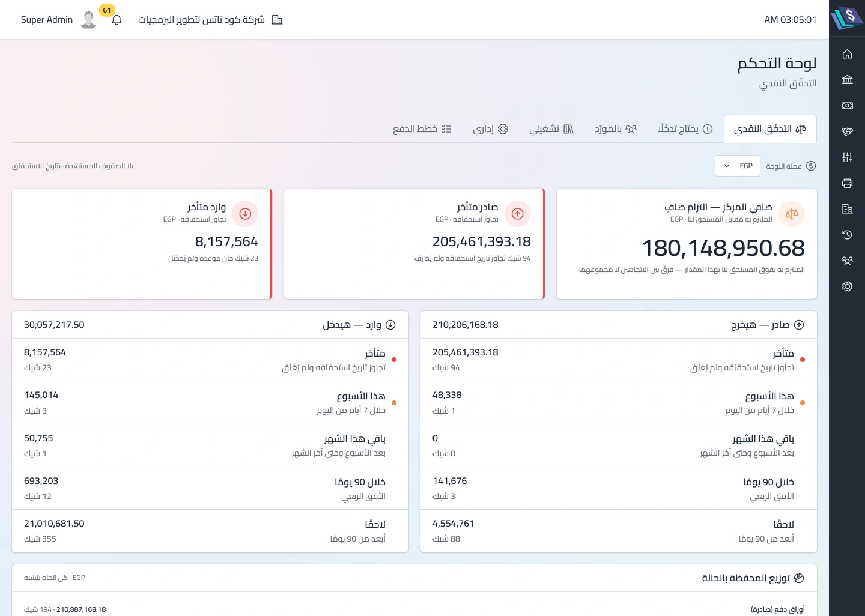
Task: Click the printer sidebar icon
Action: pyautogui.click(x=847, y=183)
